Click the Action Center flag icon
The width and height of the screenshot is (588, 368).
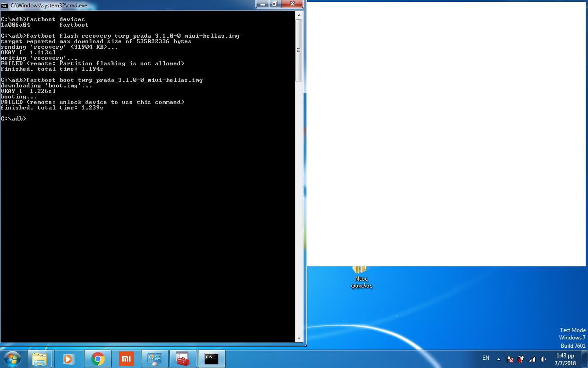(x=510, y=359)
